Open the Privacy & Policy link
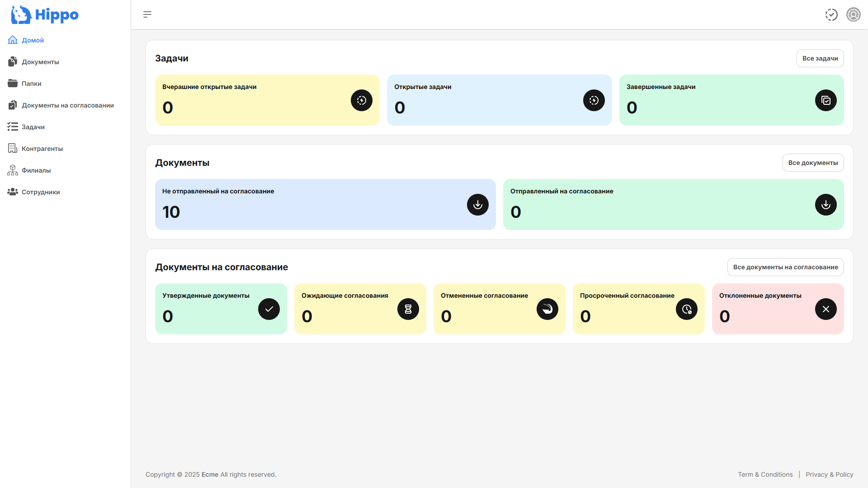This screenshot has width=868, height=488. pyautogui.click(x=830, y=474)
